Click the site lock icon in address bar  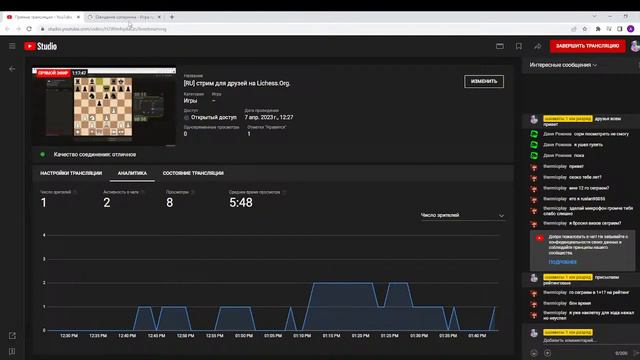coord(42,29)
